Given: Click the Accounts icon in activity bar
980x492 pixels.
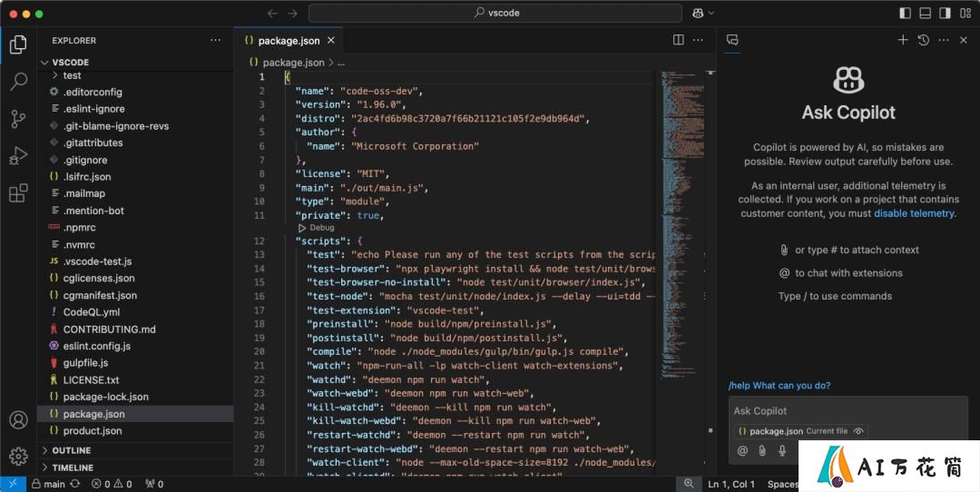Looking at the screenshot, I should pyautogui.click(x=18, y=419).
